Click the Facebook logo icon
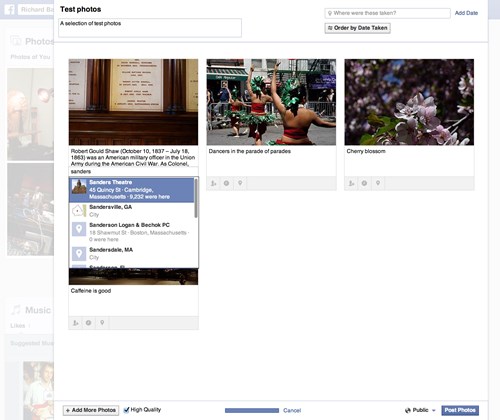500x420 pixels. point(10,9)
